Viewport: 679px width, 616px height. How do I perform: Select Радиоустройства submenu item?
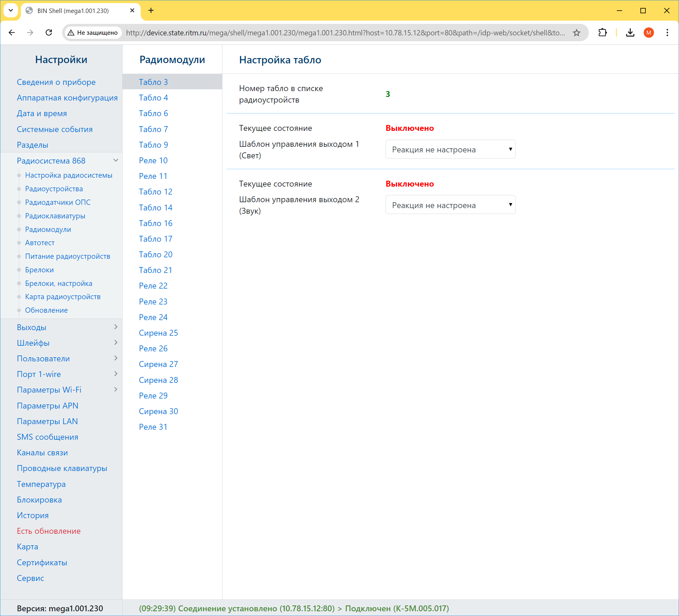[x=54, y=189]
